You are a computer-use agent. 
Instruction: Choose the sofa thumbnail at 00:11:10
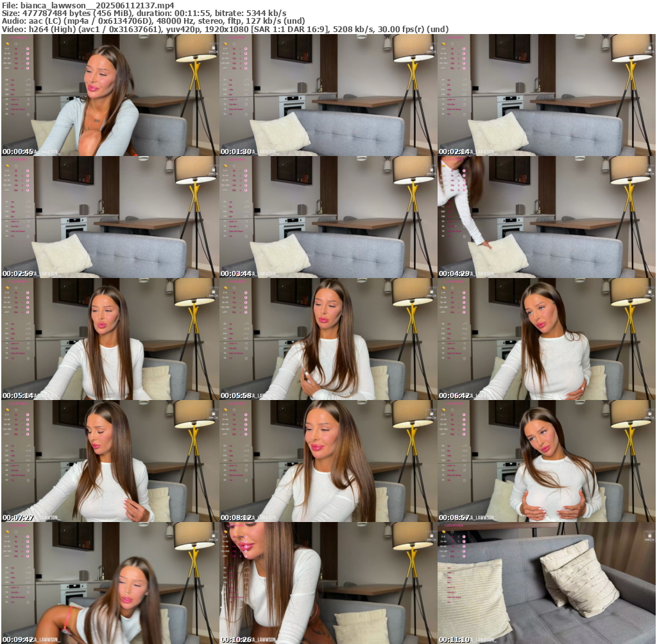(x=547, y=583)
